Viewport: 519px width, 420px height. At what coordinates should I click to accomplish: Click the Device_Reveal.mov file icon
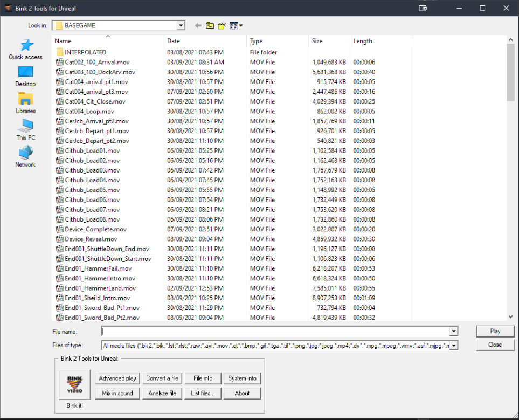60,239
